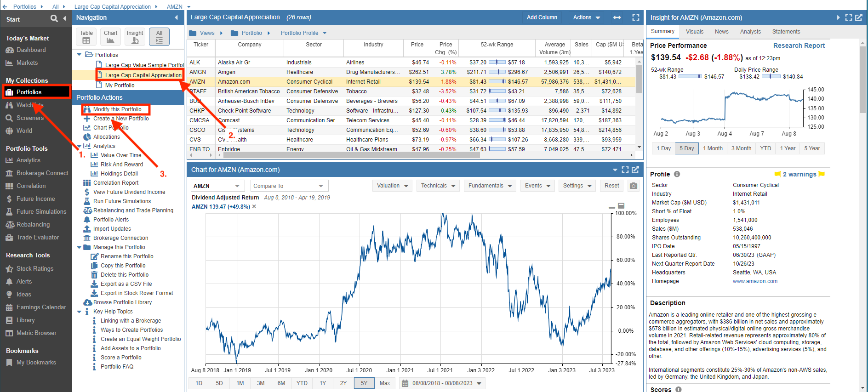Screen dimensions: 868x392
Task: Open the Research Report link
Action: [799, 45]
